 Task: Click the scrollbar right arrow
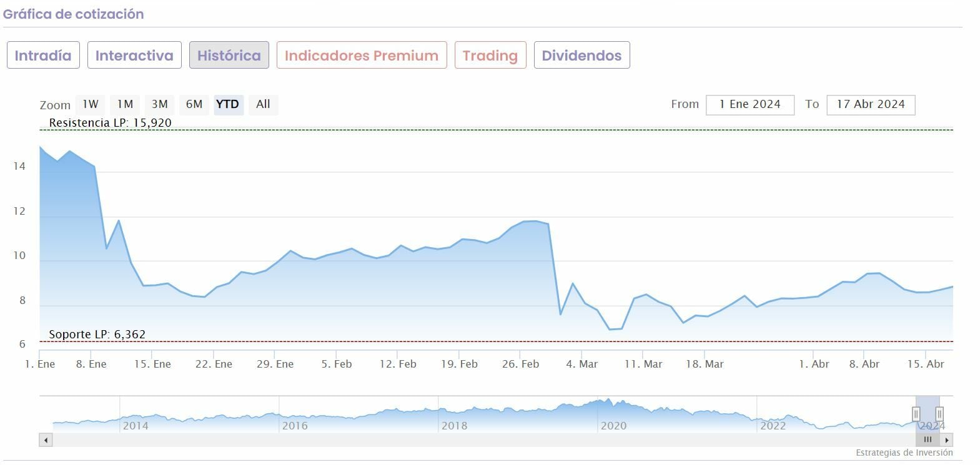coord(947,440)
